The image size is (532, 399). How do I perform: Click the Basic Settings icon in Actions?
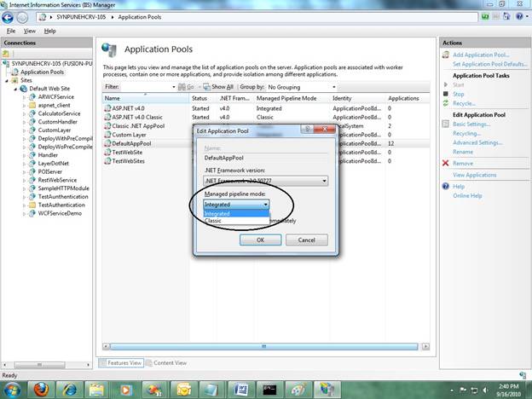coord(446,124)
